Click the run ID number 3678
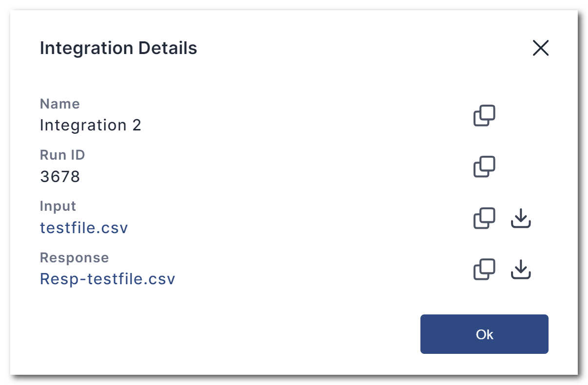This screenshot has height=385, width=588. click(x=60, y=176)
